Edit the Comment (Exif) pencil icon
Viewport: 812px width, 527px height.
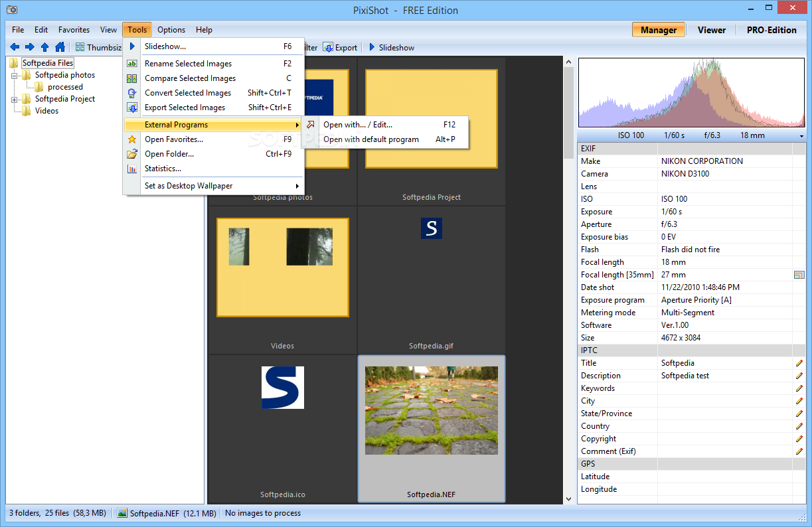[799, 451]
